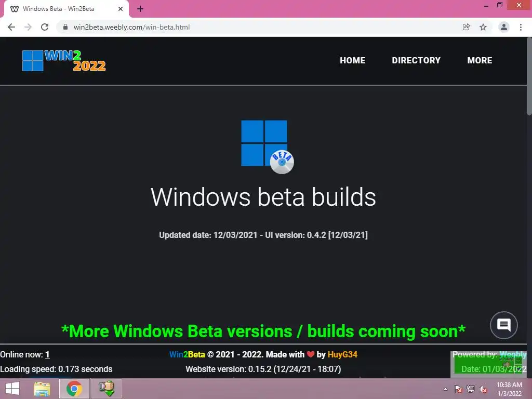Select the Windows Beta - Win2Beta tab
Image resolution: width=532 pixels, height=399 pixels.
tap(66, 9)
